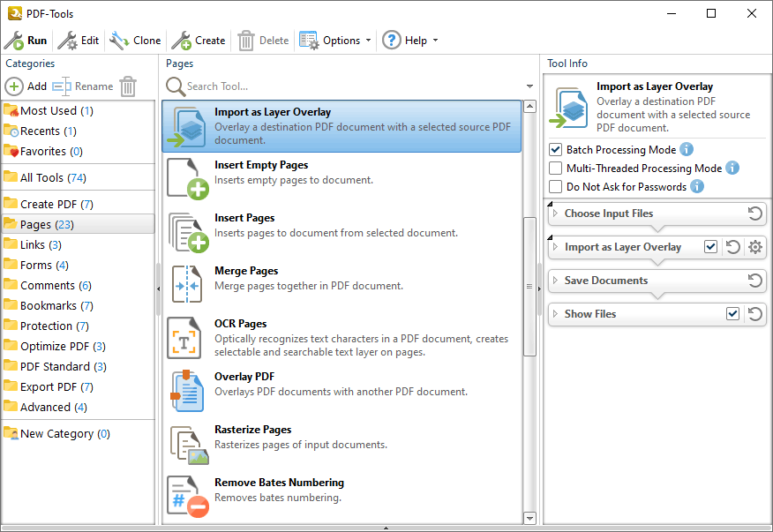Open the Edit tool button
The width and height of the screenshot is (773, 532).
(78, 41)
